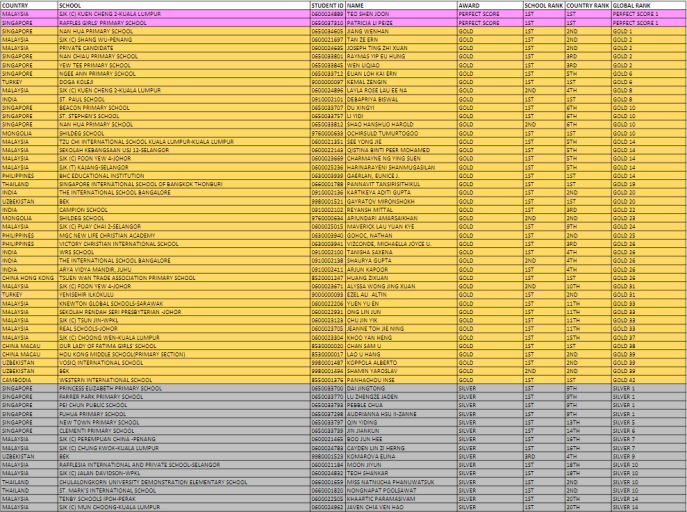Select the ST. STEPHEN'S SCHOOL cell
The height and width of the screenshot is (512, 687).
click(184, 116)
